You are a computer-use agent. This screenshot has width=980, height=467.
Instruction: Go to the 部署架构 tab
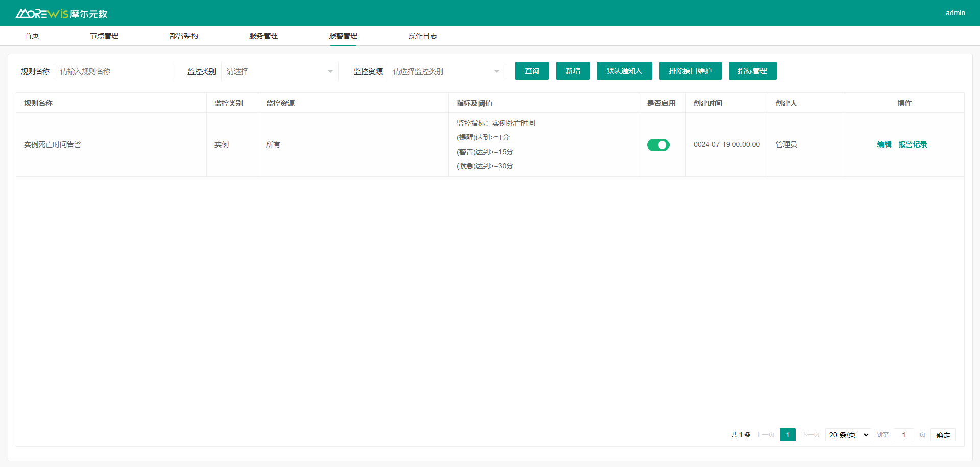click(184, 36)
